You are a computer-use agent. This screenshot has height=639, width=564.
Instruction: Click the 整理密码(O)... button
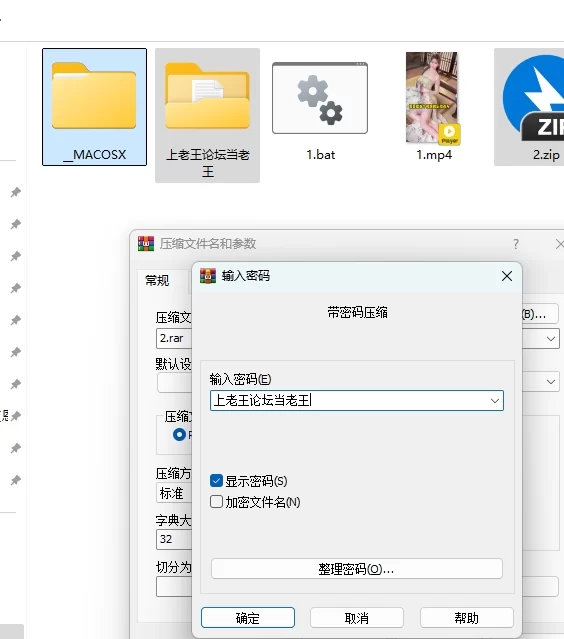pyautogui.click(x=357, y=568)
